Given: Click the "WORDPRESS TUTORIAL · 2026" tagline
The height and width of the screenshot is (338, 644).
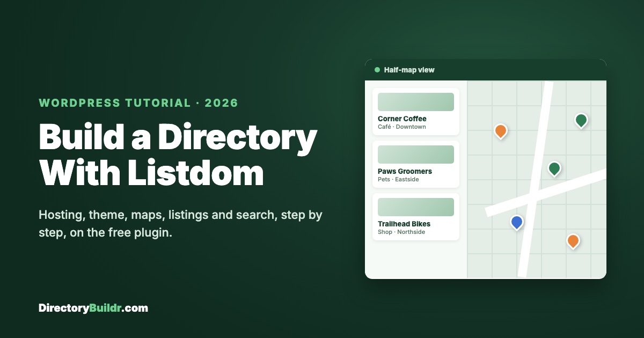Looking at the screenshot, I should (x=138, y=103).
